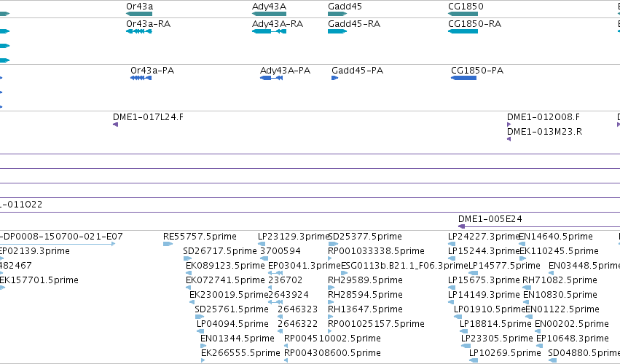Click the Or43a gene label

pyautogui.click(x=140, y=7)
